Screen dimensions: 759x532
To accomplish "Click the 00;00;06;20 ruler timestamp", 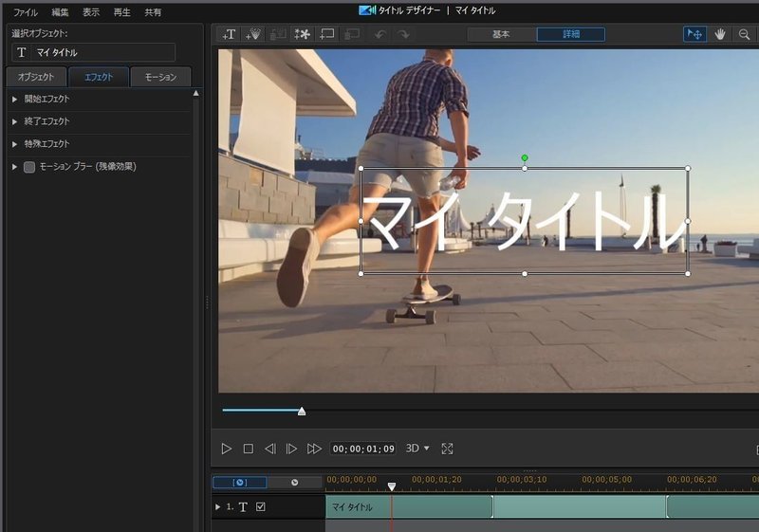I will tap(693, 479).
